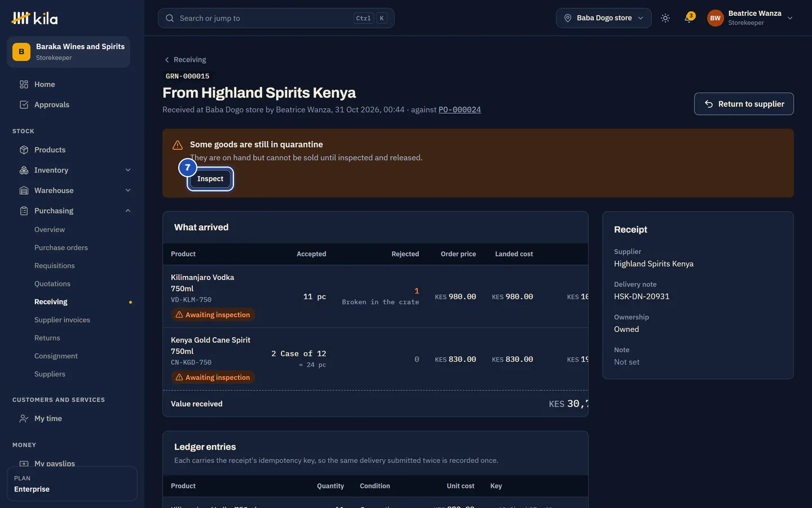Open Purchasing Overview page

coord(50,230)
